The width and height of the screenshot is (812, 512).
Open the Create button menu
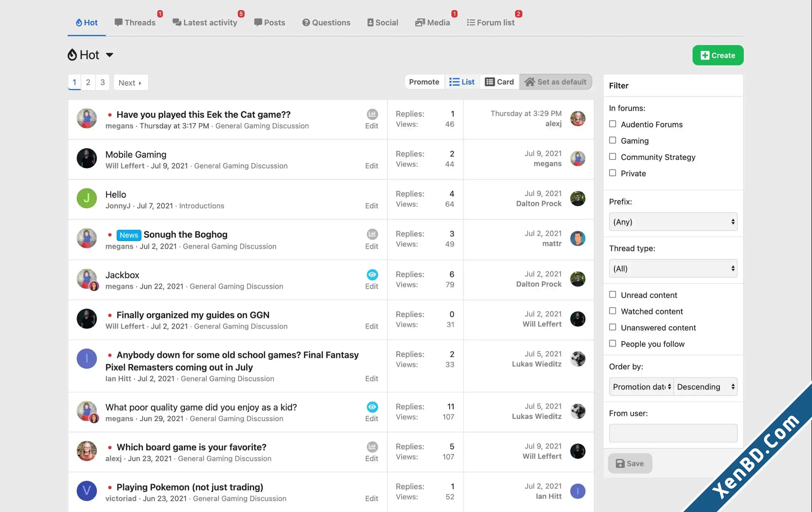click(718, 55)
